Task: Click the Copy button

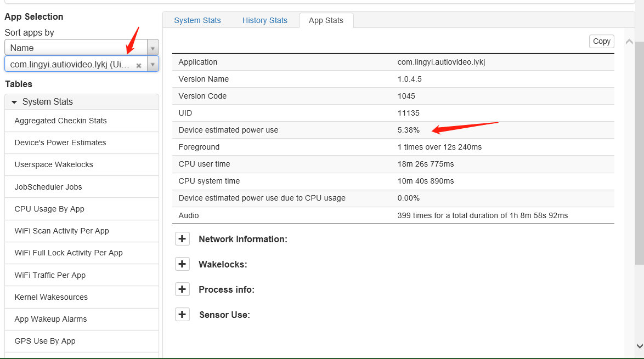Action: pos(601,41)
